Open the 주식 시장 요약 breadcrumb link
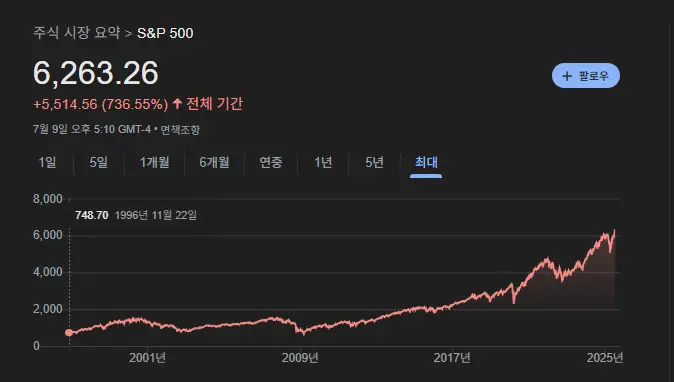This screenshot has height=382, width=674. click(x=77, y=33)
